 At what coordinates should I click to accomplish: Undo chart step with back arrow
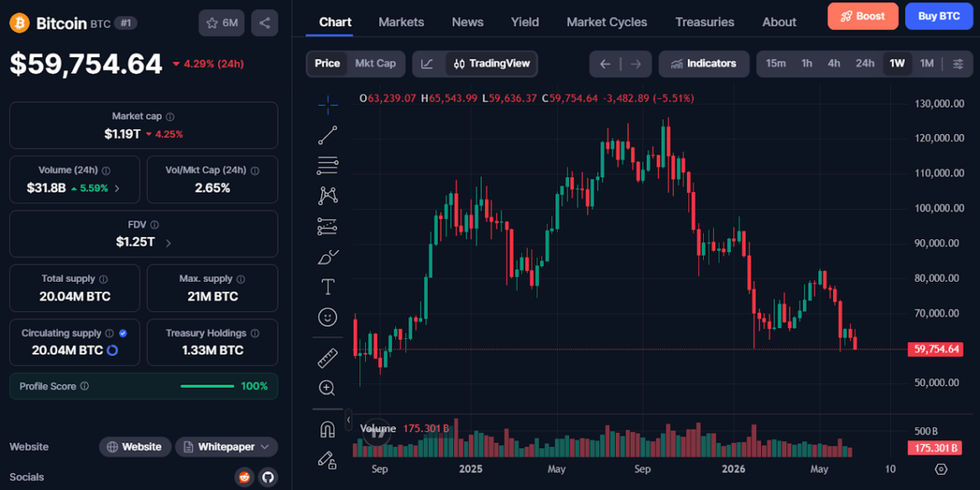coord(605,64)
